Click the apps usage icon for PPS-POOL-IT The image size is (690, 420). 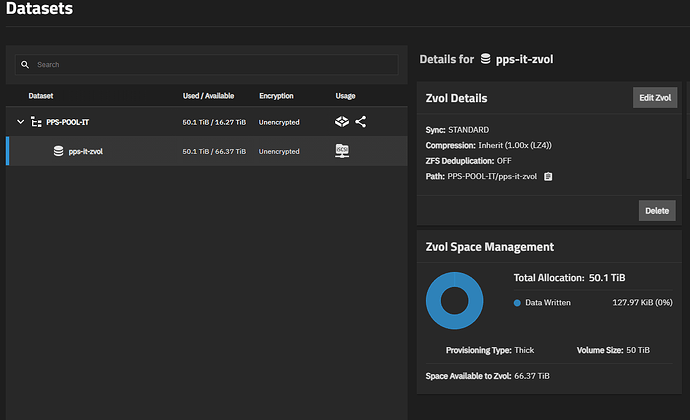pyautogui.click(x=342, y=122)
